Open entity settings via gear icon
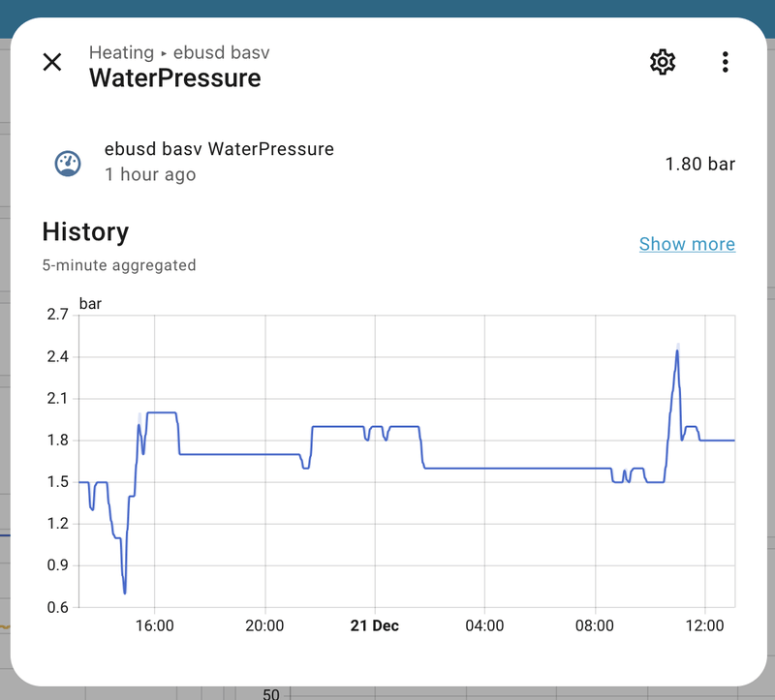Viewport: 775px width, 700px height. tap(662, 63)
